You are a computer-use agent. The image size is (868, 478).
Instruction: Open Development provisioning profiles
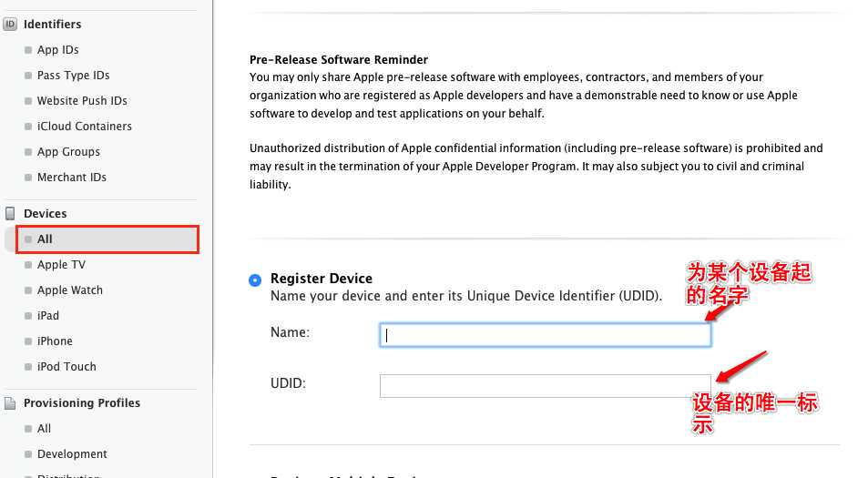click(72, 454)
